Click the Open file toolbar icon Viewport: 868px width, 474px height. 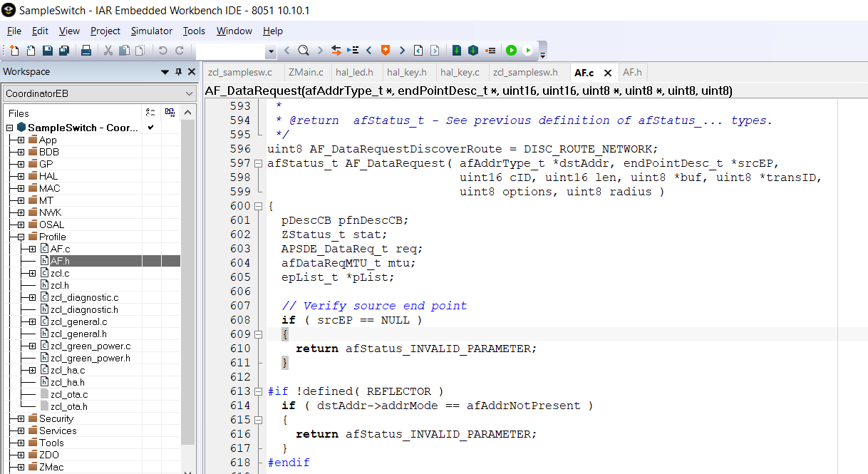31,51
